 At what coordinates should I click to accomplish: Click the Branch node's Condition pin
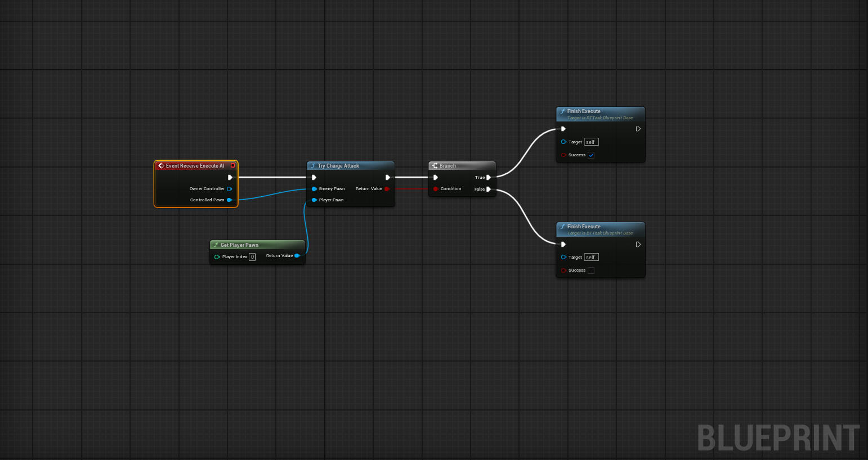(436, 189)
